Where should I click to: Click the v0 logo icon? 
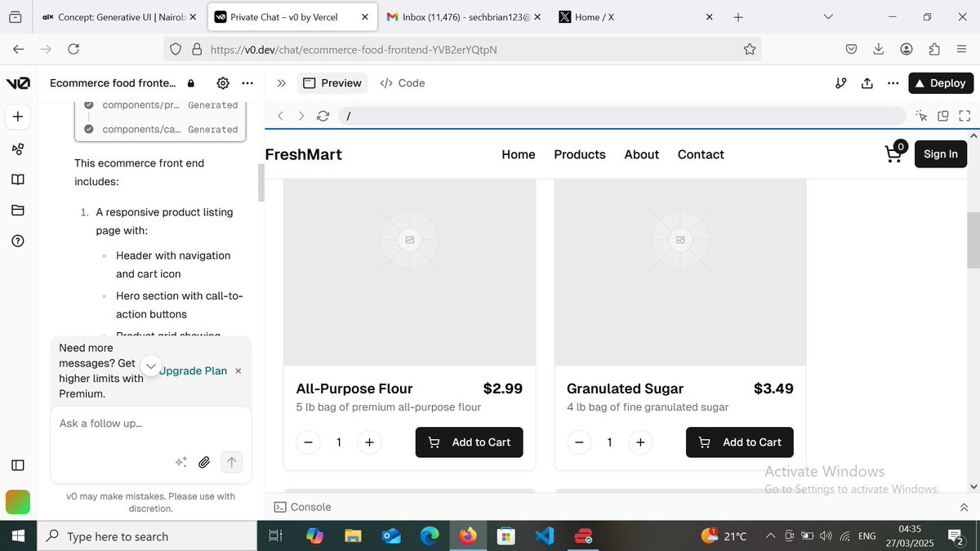tap(18, 83)
